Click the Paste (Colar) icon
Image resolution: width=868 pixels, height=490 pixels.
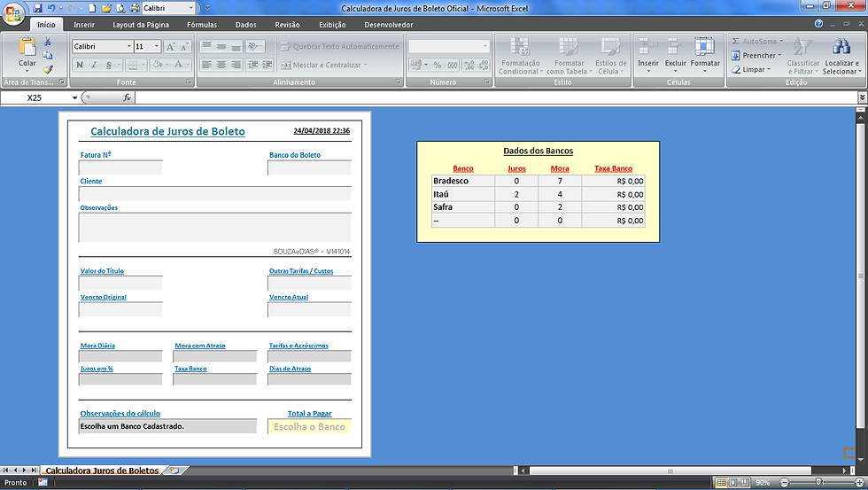[27, 46]
